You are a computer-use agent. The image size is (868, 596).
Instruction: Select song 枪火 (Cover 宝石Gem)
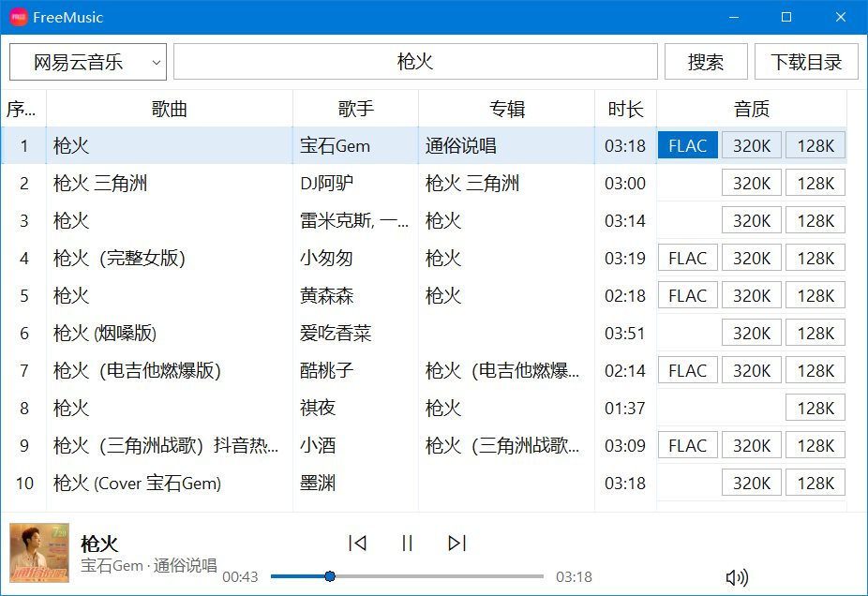(x=137, y=484)
